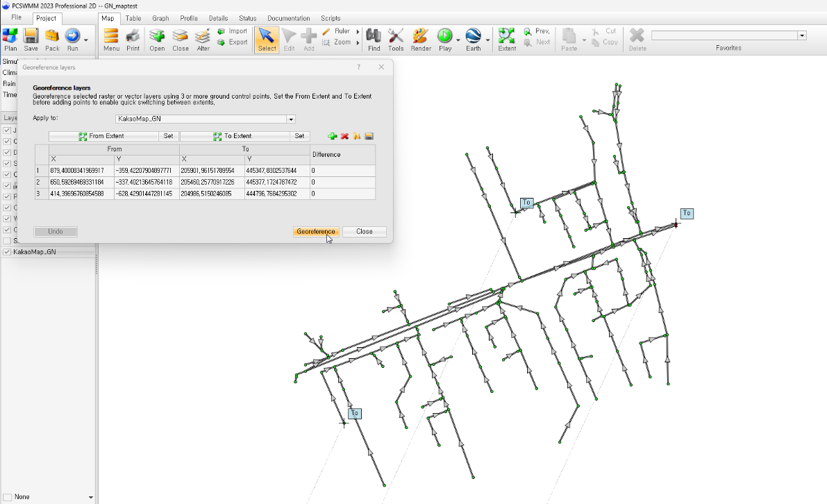Close layer using Close icon

click(x=181, y=40)
